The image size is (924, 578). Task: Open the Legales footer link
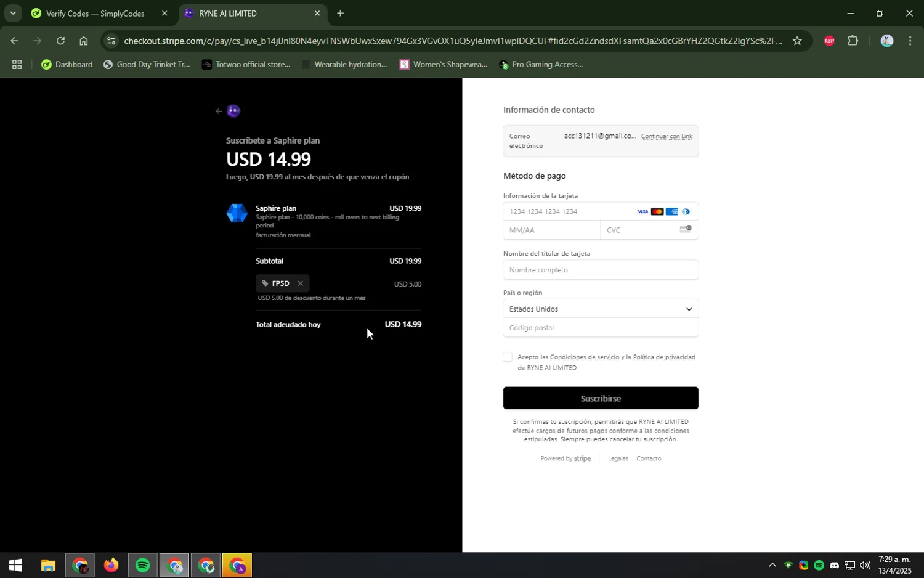click(x=618, y=458)
